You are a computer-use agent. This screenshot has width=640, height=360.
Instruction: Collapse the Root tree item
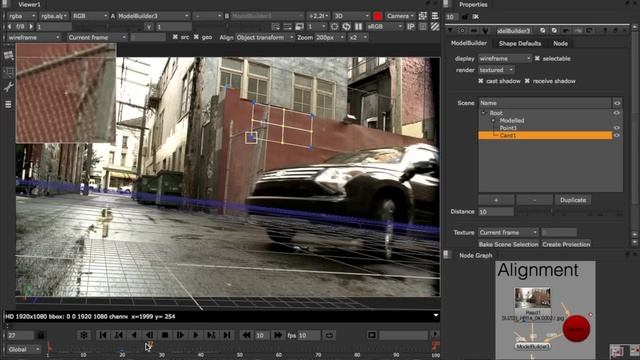(x=483, y=113)
